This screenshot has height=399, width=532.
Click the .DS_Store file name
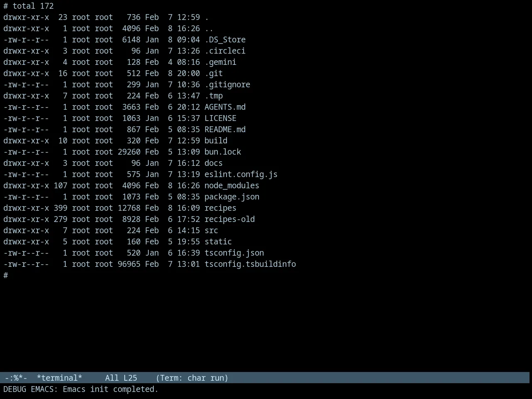point(225,40)
